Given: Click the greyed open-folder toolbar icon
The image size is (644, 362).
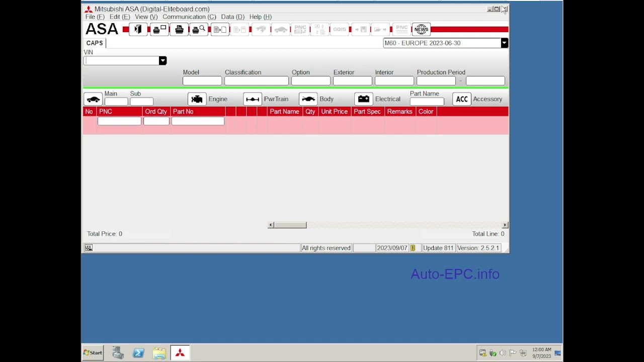Looking at the screenshot, I should click(380, 29).
